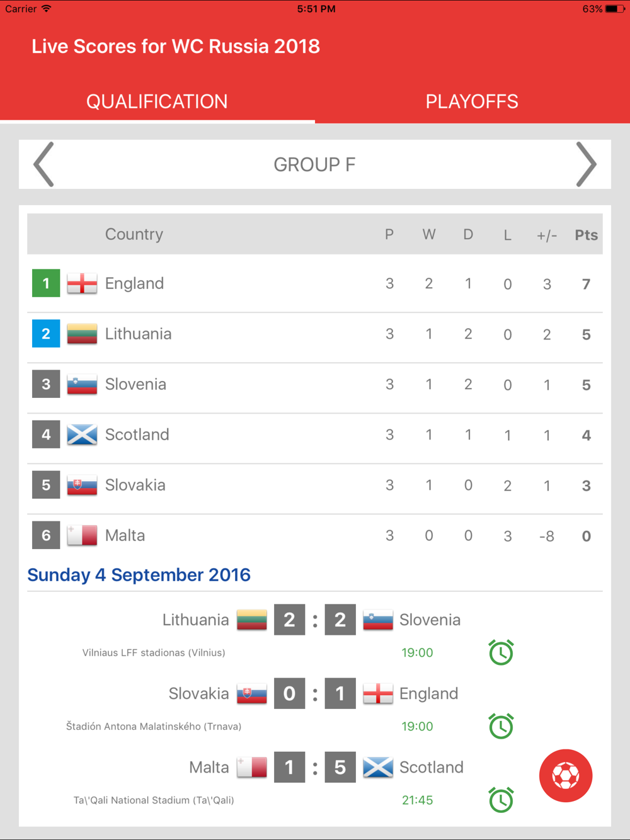
Task: Switch to the PLAYOFFS tab
Action: click(472, 101)
